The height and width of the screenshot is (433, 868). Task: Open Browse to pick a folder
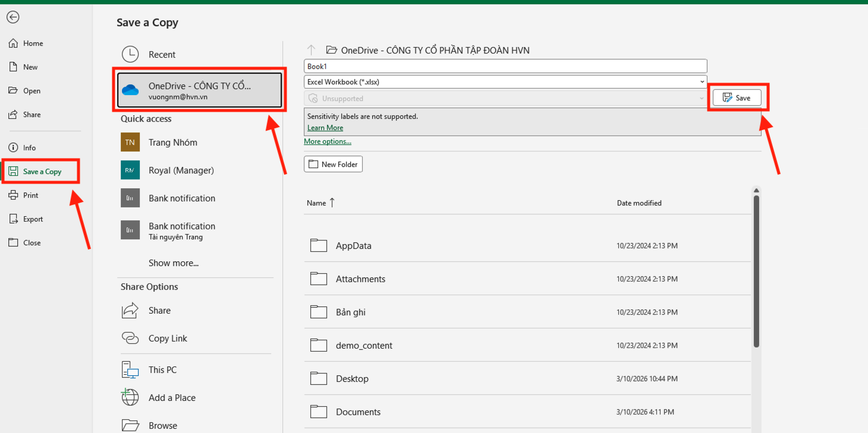pyautogui.click(x=162, y=424)
